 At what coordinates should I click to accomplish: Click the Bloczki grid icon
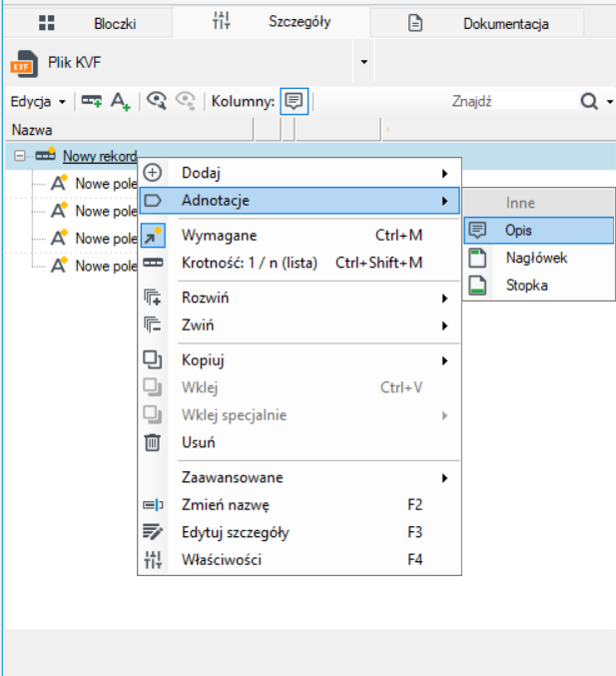(47, 22)
